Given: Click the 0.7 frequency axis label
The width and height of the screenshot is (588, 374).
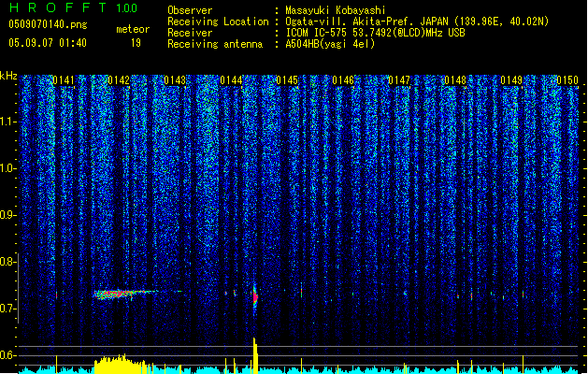Looking at the screenshot, I should (7, 309).
